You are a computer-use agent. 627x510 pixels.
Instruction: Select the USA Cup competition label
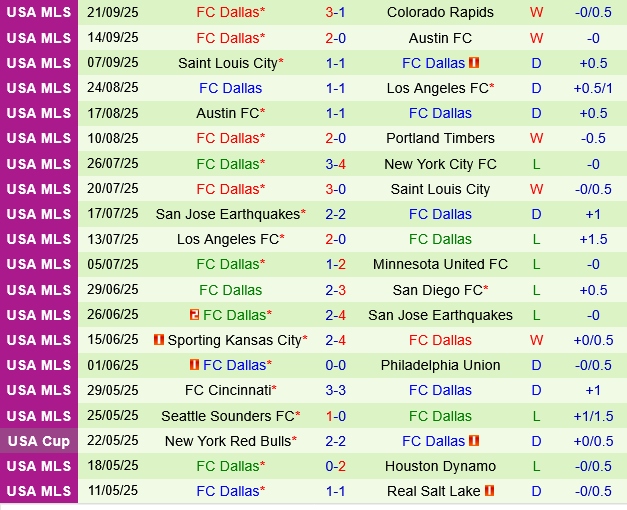coord(39,441)
